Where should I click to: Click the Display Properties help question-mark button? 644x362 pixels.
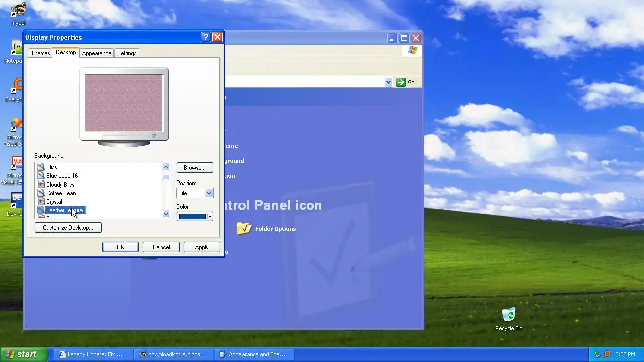pos(205,37)
